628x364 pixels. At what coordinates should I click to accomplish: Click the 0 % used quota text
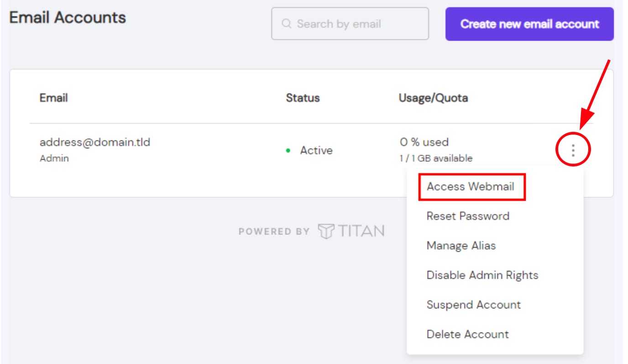(x=423, y=142)
